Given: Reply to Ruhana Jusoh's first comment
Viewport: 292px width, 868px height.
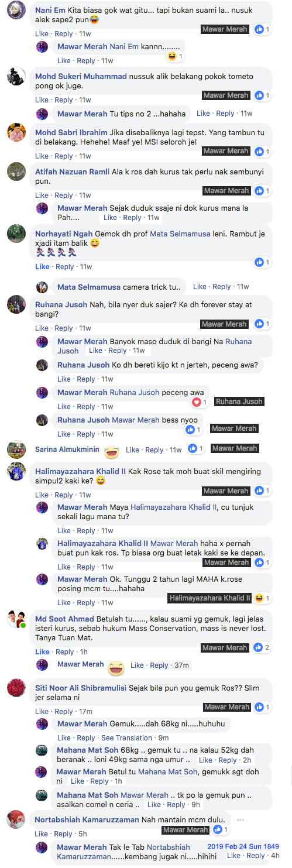Looking at the screenshot, I should coord(64,328).
